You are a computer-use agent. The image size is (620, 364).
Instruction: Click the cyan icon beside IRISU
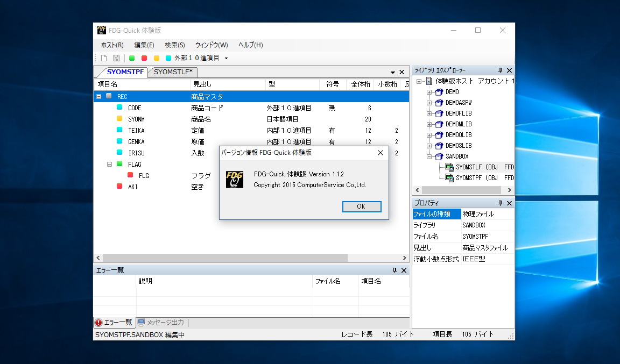pyautogui.click(x=119, y=152)
